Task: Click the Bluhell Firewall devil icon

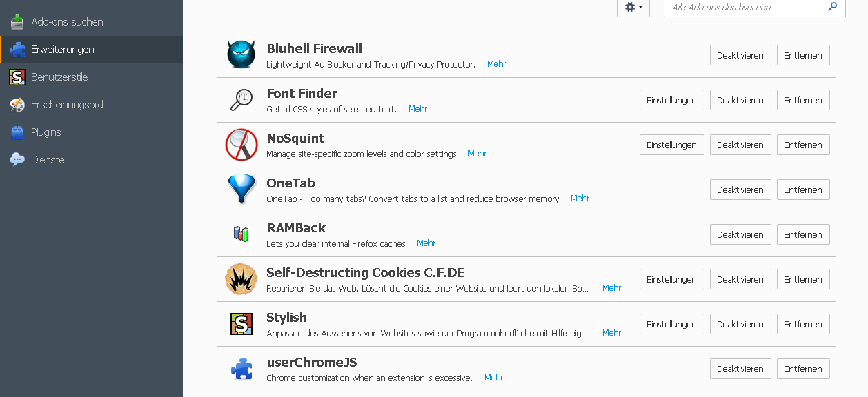Action: [241, 54]
